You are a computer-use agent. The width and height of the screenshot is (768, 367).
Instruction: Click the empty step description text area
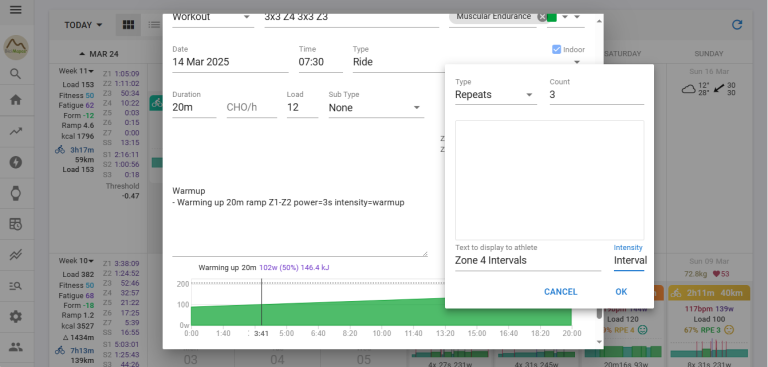coord(550,180)
